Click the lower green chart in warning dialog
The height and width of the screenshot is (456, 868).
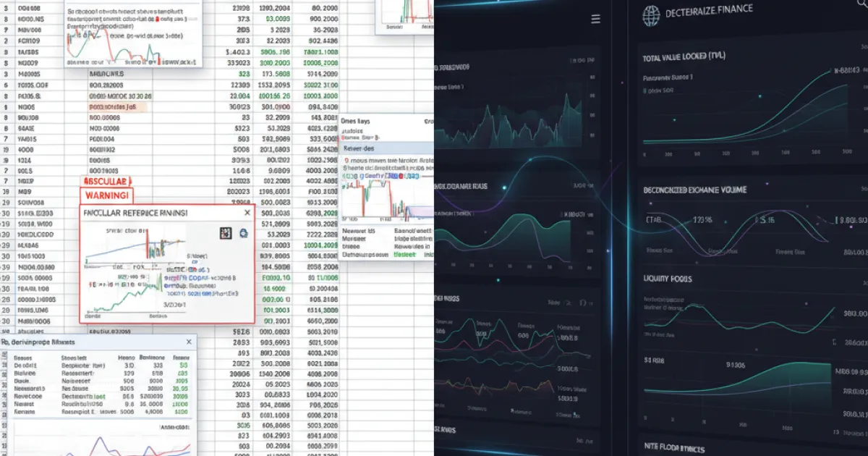click(123, 298)
